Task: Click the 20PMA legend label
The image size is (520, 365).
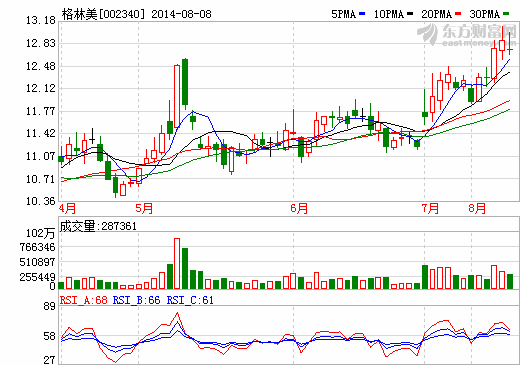Action: tap(436, 14)
